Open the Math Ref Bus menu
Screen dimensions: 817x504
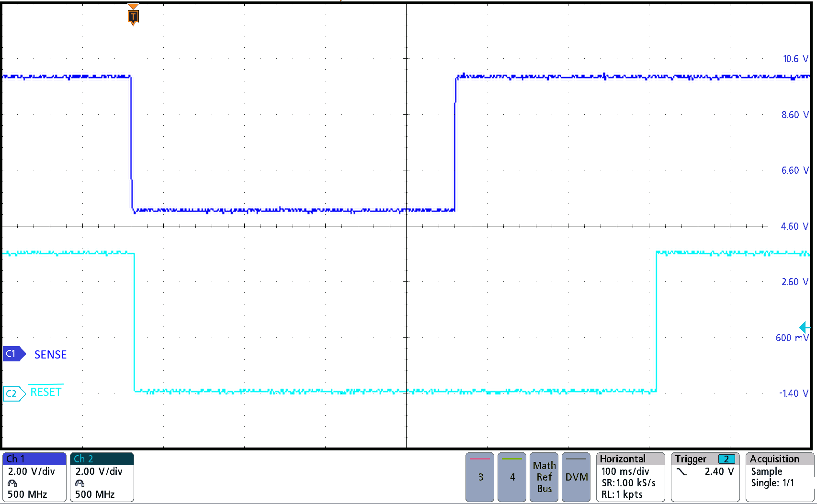(544, 477)
